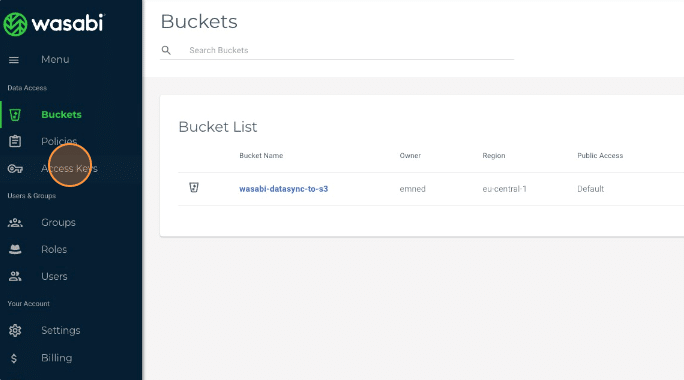The height and width of the screenshot is (380, 684).
Task: Collapse the sidebar with the hamburger icon
Action: [x=14, y=60]
